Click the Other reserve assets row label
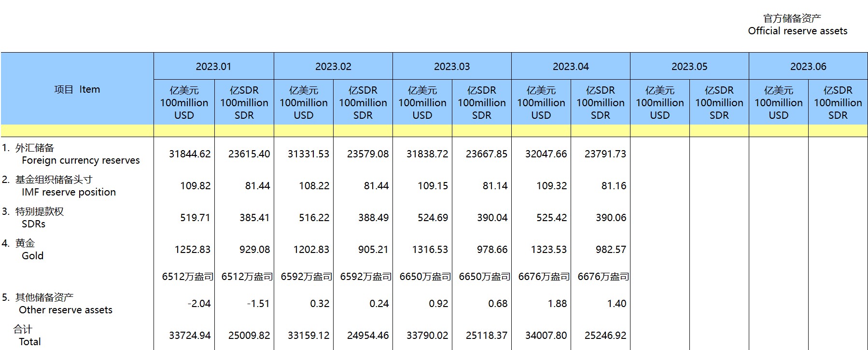 [66, 310]
